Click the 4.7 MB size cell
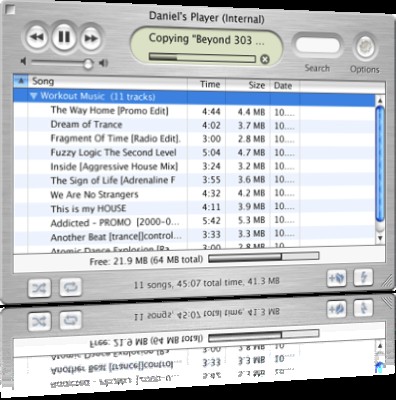The width and height of the screenshot is (396, 400). point(252,152)
